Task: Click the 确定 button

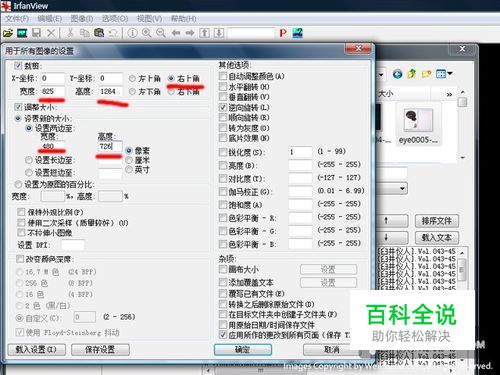Action: click(242, 350)
